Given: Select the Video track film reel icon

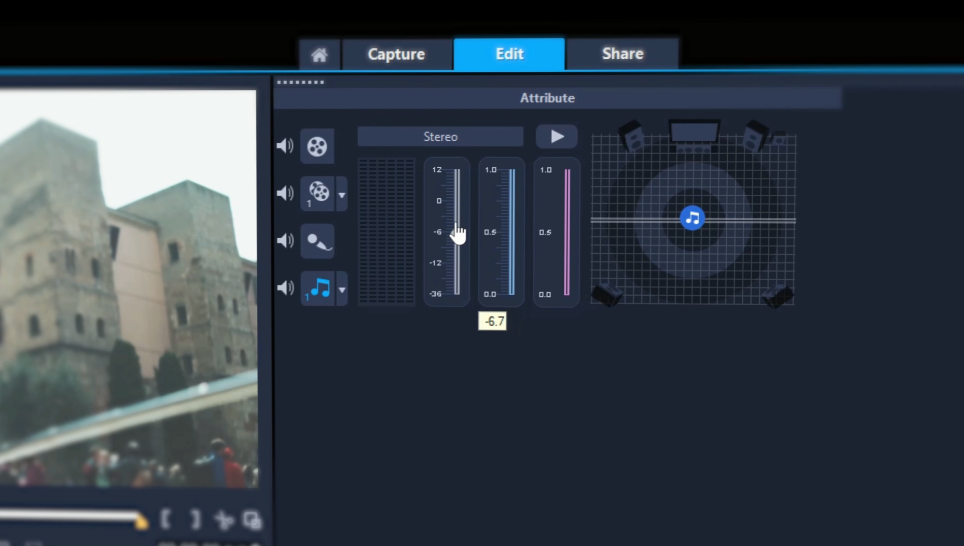Looking at the screenshot, I should pyautogui.click(x=317, y=146).
